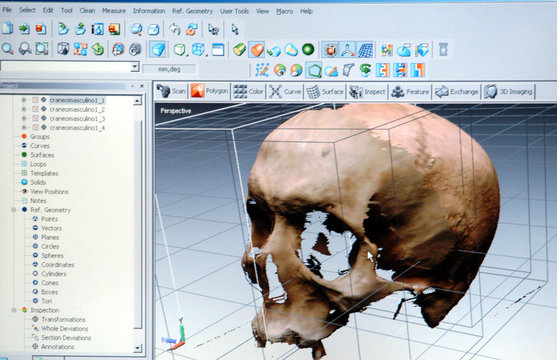Click the New document icon
Image resolution: width=557 pixels, height=360 pixels.
(7, 28)
